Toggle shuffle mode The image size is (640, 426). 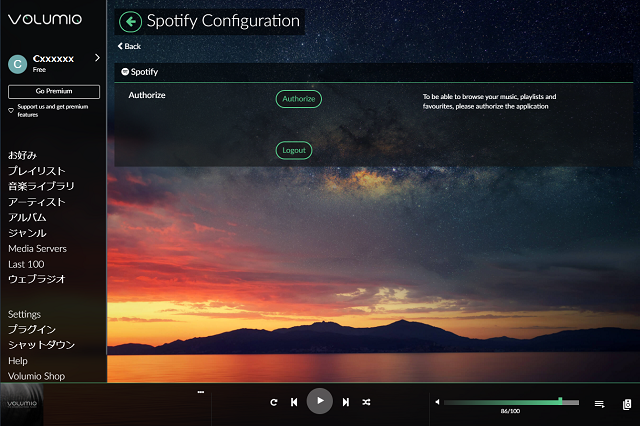(x=366, y=402)
